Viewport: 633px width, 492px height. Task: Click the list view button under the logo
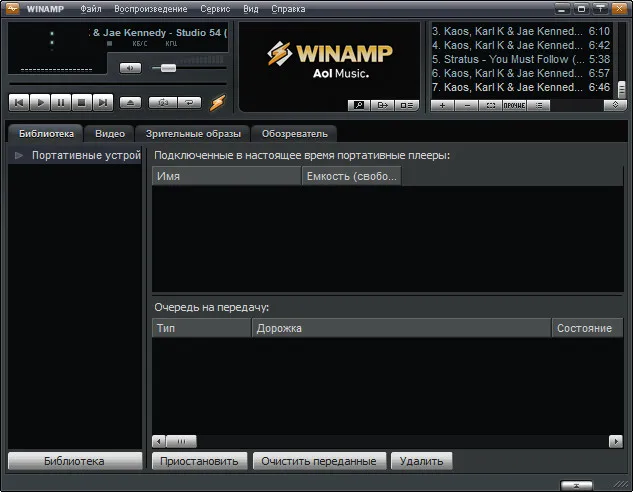407,105
